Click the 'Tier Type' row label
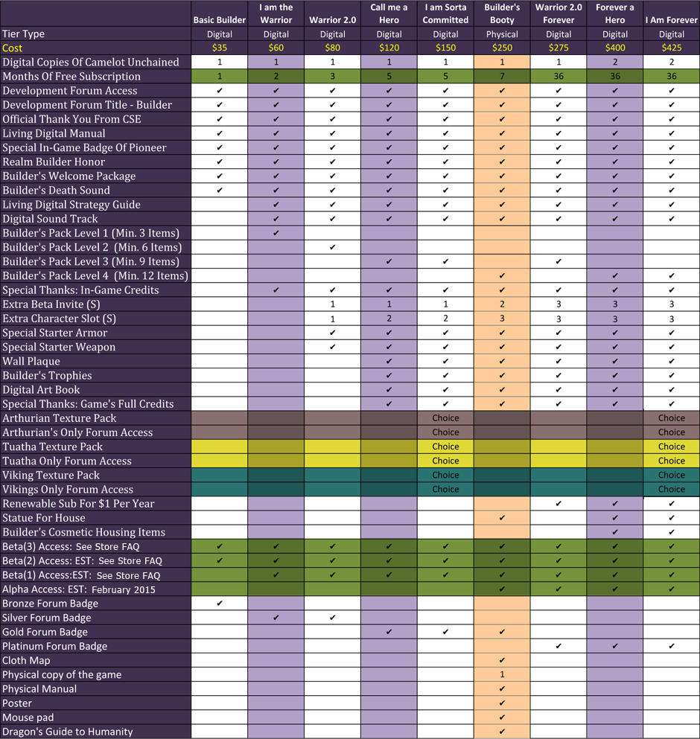 pos(23,34)
